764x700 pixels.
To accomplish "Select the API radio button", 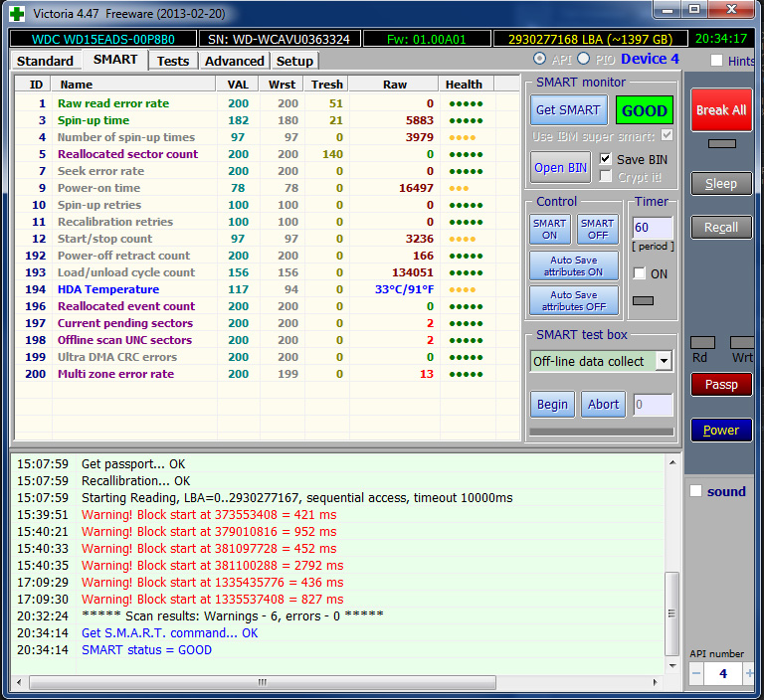I will (x=539, y=60).
